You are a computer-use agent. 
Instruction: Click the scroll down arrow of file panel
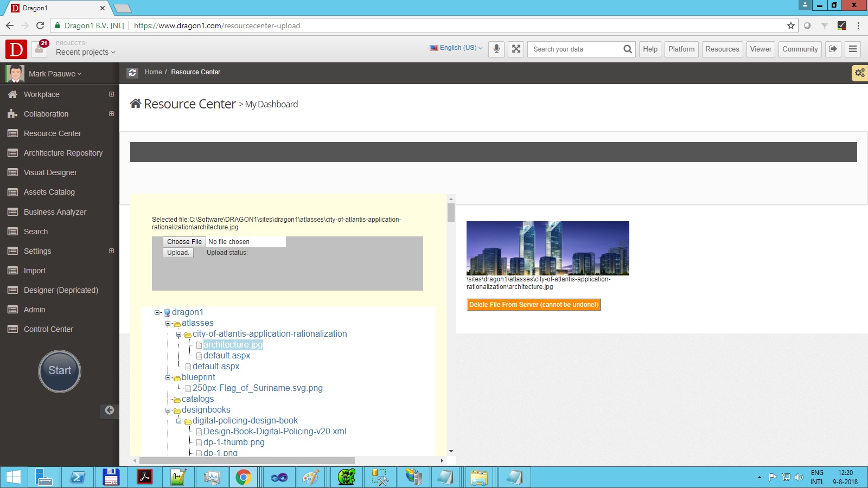pos(451,451)
